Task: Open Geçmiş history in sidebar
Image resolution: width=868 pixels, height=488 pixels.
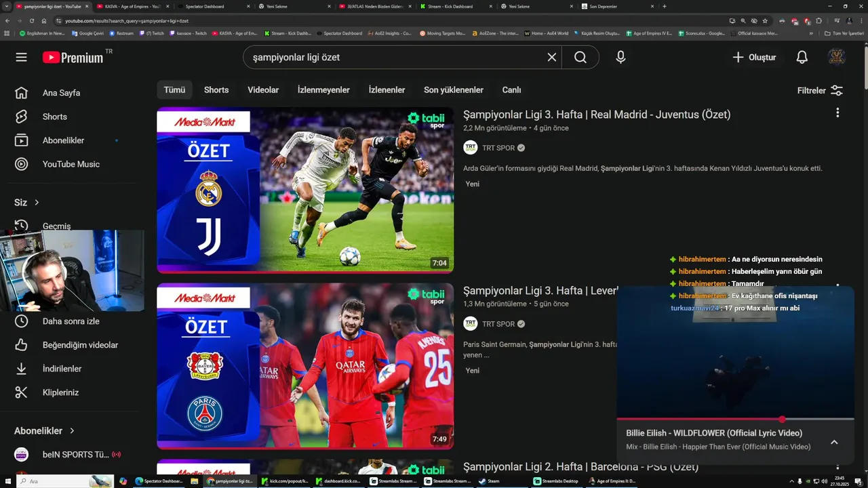Action: coord(56,226)
